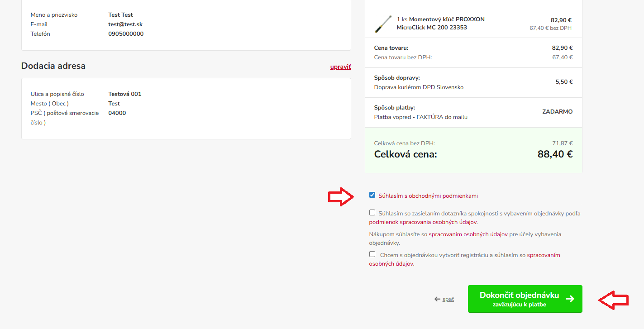This screenshot has height=329, width=644.
Task: Click the left arrow icon beside späť
Action: [x=437, y=299]
